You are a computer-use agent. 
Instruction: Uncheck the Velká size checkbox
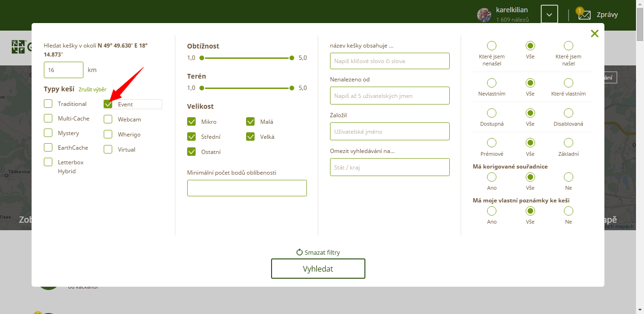[250, 137]
